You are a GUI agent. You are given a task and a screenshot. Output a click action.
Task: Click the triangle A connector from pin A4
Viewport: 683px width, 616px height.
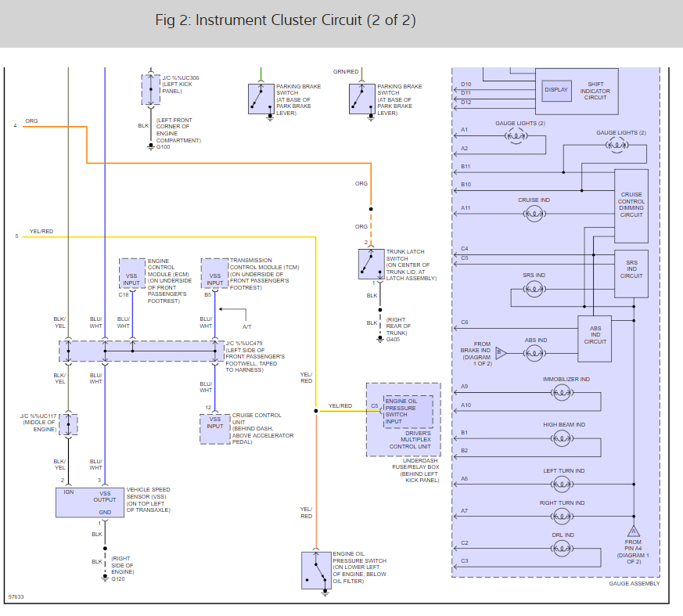click(x=634, y=531)
